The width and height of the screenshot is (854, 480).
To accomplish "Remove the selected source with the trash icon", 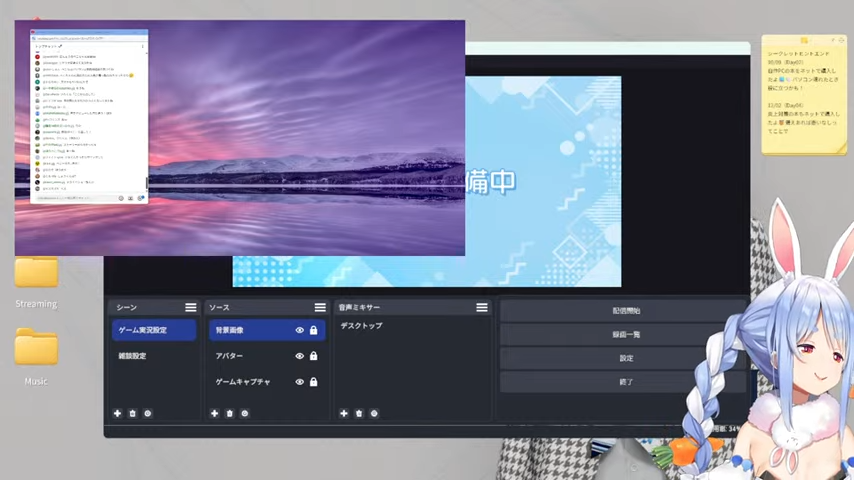I will 230,414.
